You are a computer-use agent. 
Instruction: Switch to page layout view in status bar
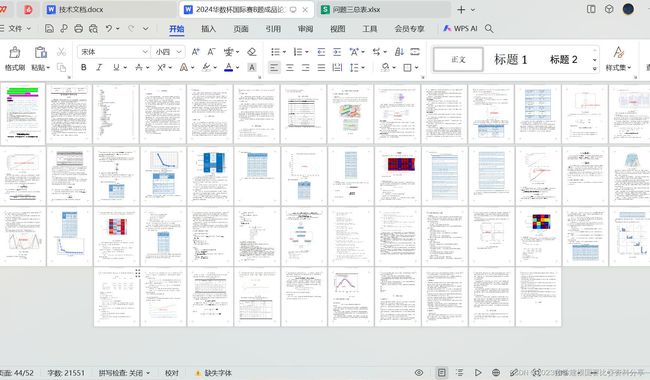coord(442,373)
